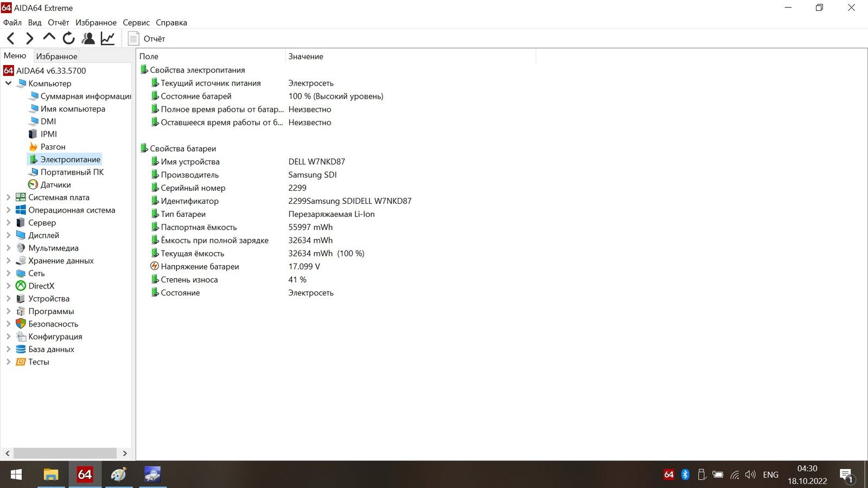Go up one level with the up arrow icon
The image size is (868, 488).
tap(49, 37)
